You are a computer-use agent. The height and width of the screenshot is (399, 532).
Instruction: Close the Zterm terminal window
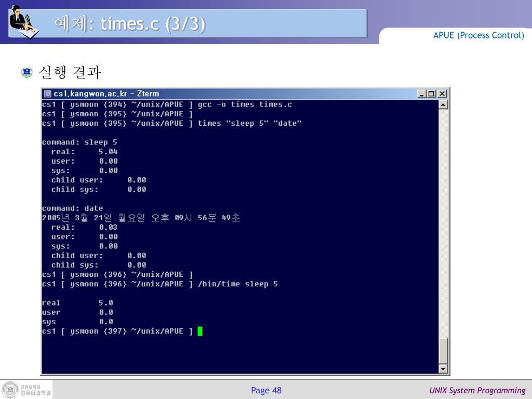coord(442,94)
